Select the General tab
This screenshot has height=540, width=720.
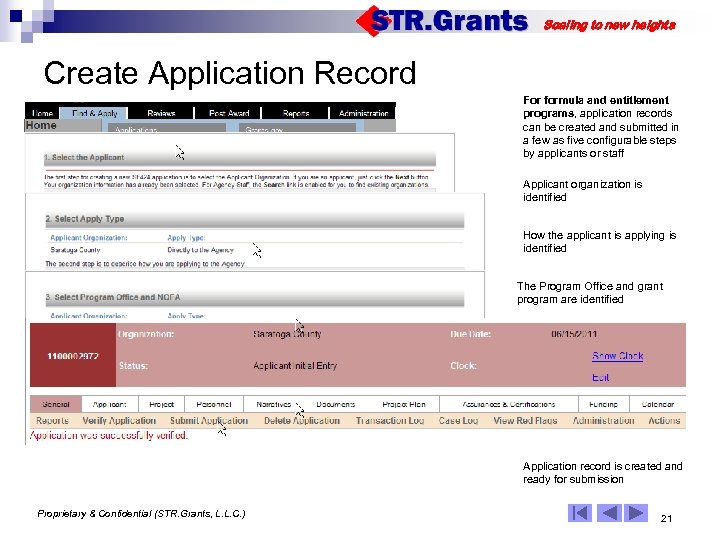point(56,405)
